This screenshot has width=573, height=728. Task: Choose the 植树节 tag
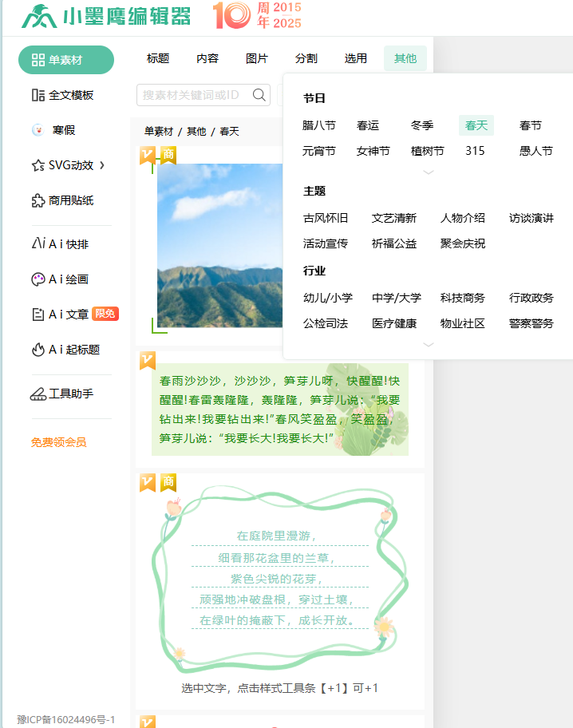pos(428,151)
